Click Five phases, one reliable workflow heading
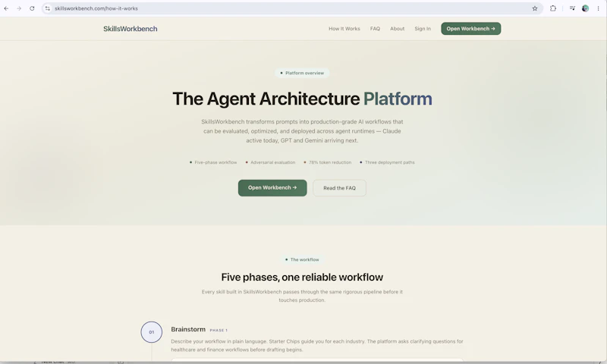The image size is (607, 364). tap(302, 277)
